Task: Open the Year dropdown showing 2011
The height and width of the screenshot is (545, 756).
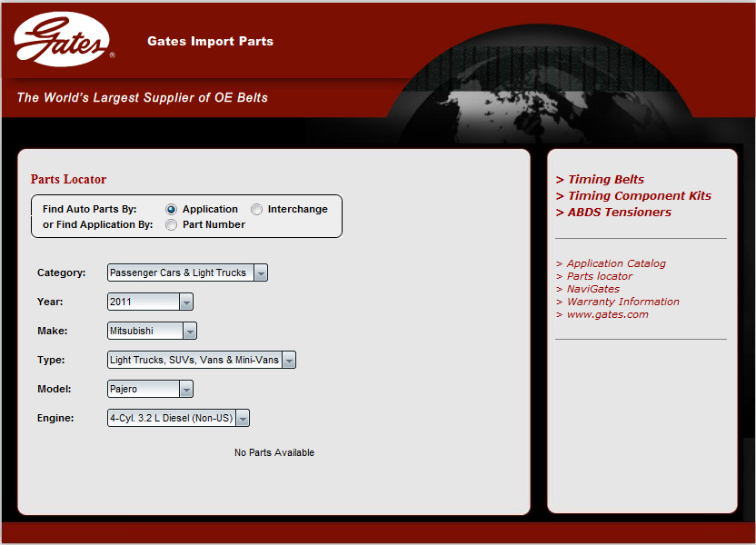Action: click(x=150, y=302)
